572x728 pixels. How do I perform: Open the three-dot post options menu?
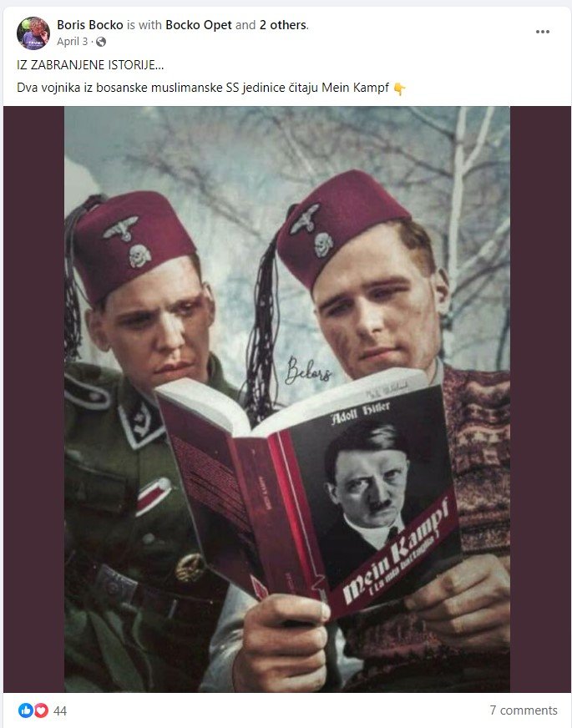point(542,32)
